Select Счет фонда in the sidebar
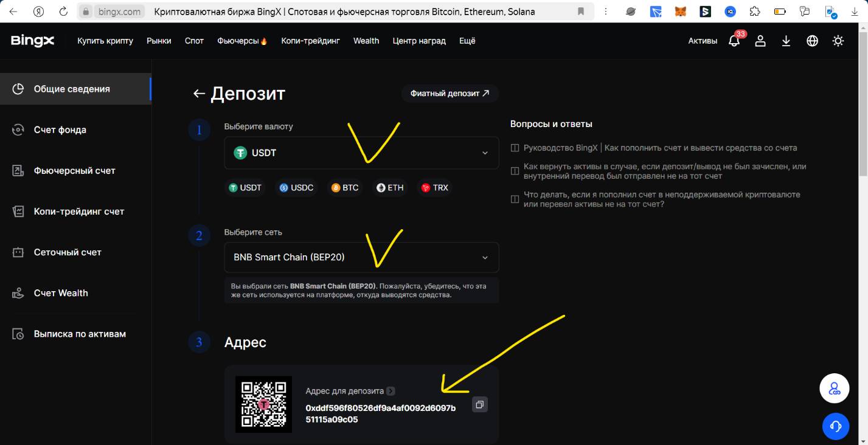Screen dimensions: 868x445 pos(60,129)
